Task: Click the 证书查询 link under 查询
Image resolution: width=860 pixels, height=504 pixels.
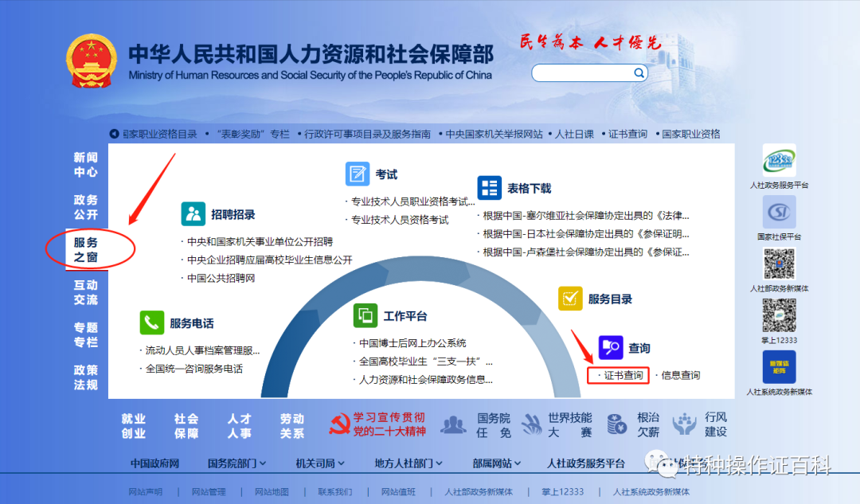Action: (623, 375)
